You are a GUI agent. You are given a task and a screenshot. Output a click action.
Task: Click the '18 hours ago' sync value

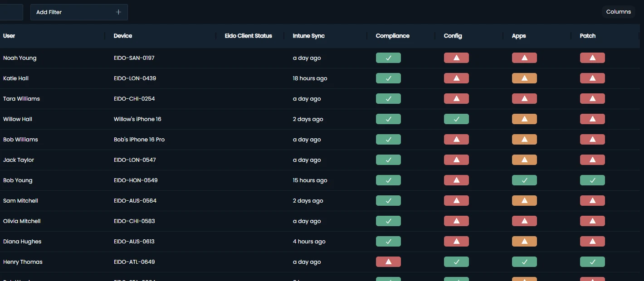310,78
